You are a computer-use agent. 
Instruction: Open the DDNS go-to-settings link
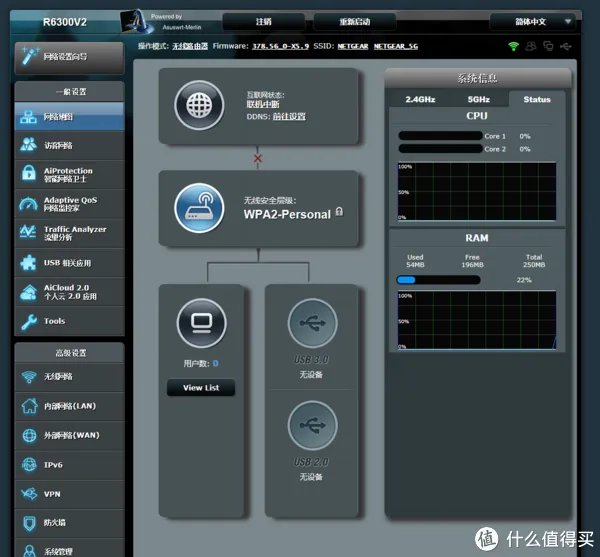[289, 116]
